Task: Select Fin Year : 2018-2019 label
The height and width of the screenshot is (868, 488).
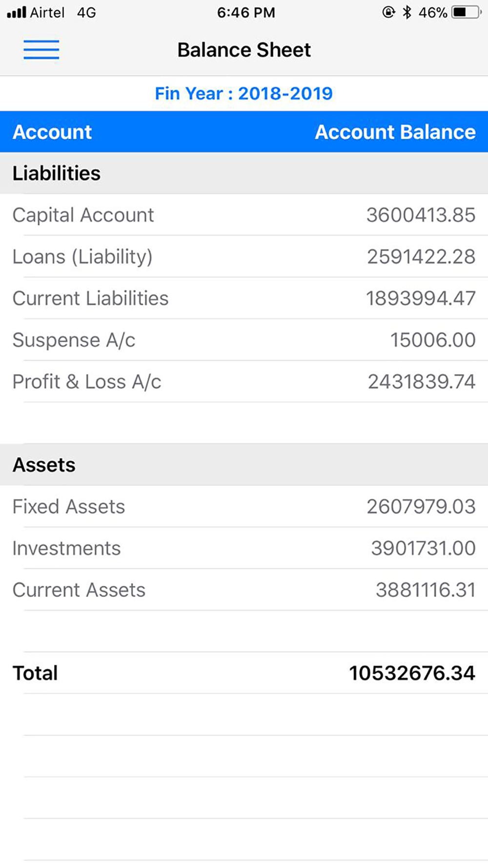Action: pos(244,93)
